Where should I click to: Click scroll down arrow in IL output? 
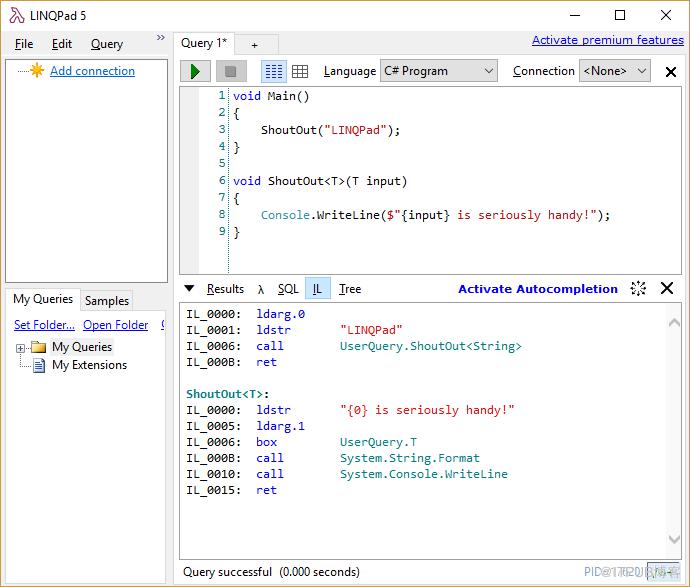674,539
